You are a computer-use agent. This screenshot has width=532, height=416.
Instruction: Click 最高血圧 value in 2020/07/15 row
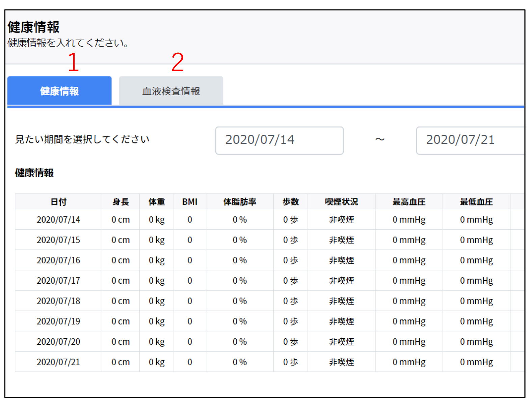(x=409, y=240)
